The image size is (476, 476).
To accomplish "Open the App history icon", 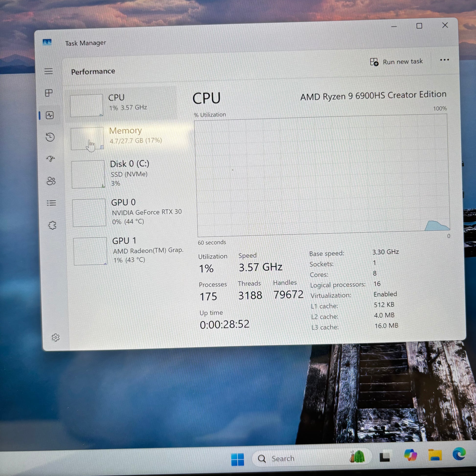I will coord(50,137).
